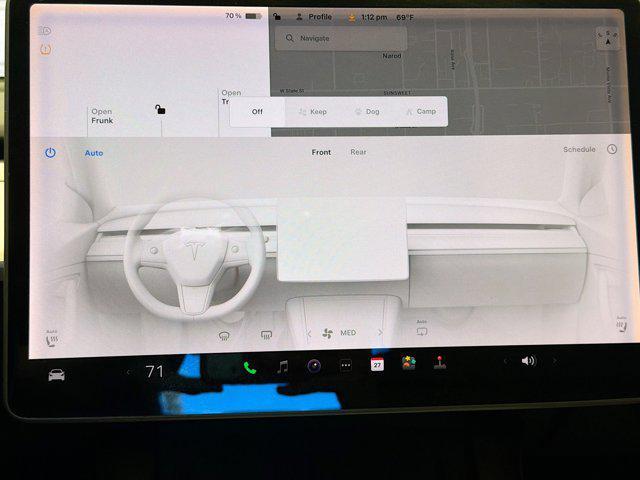Tap the fan speed icon
The height and width of the screenshot is (480, 640).
coord(327,333)
